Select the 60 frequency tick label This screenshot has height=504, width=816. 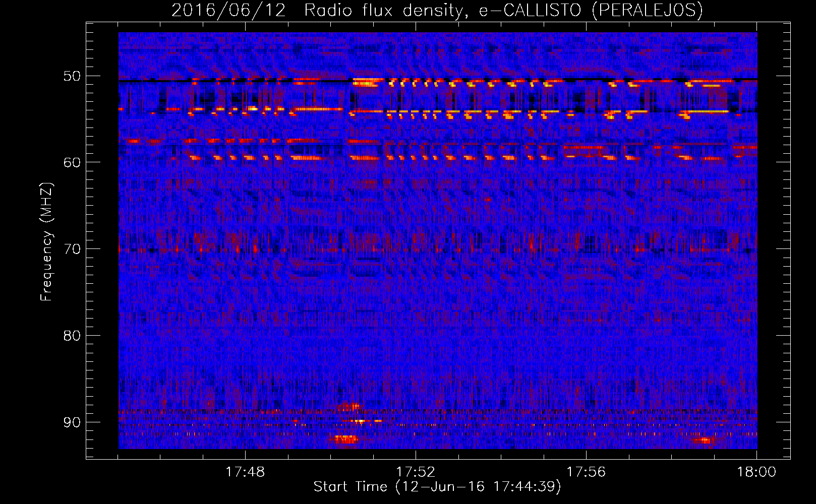[72, 162]
